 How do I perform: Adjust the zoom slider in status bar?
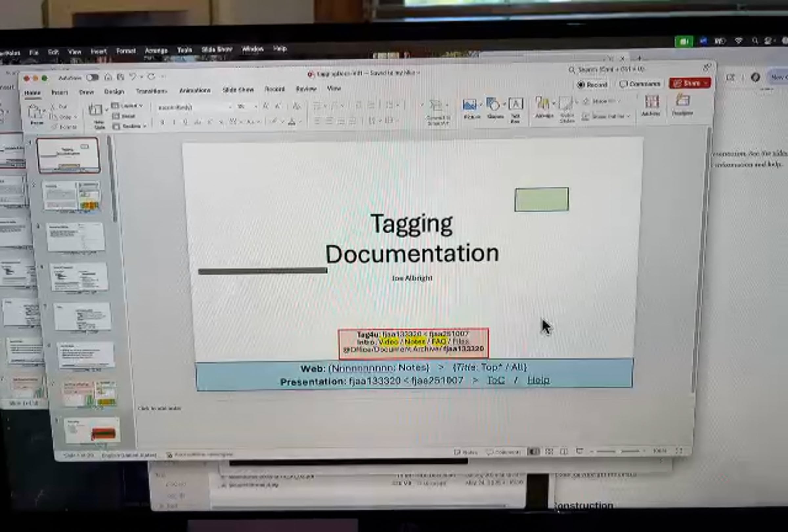pyautogui.click(x=618, y=451)
